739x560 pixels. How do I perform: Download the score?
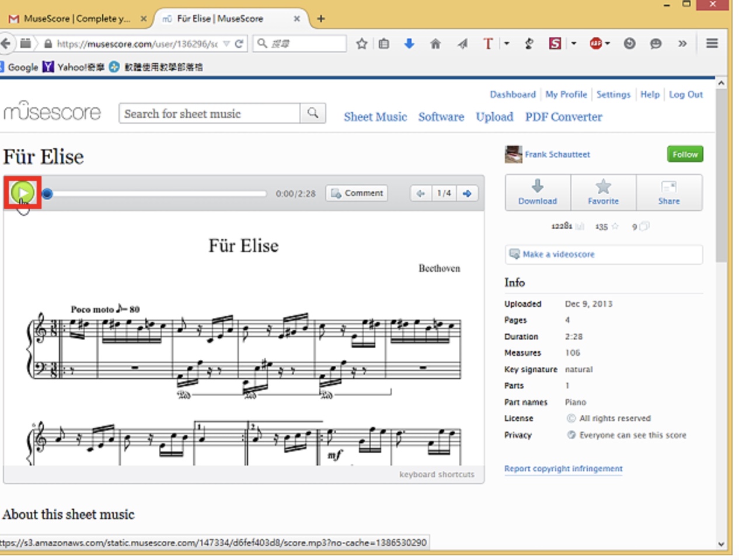coord(538,192)
